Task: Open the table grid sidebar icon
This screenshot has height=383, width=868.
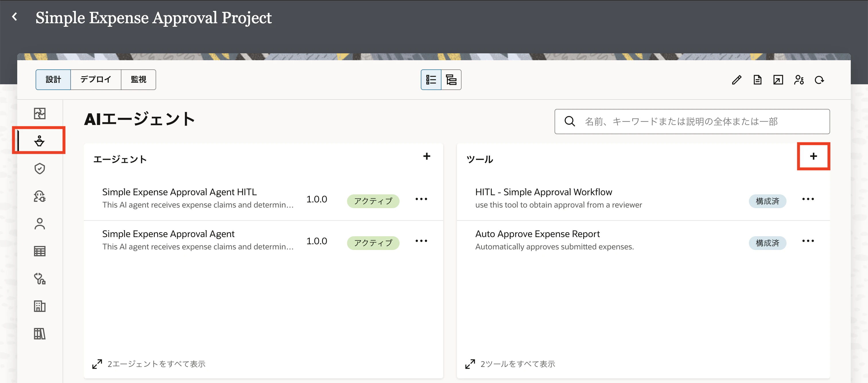Action: click(x=39, y=251)
